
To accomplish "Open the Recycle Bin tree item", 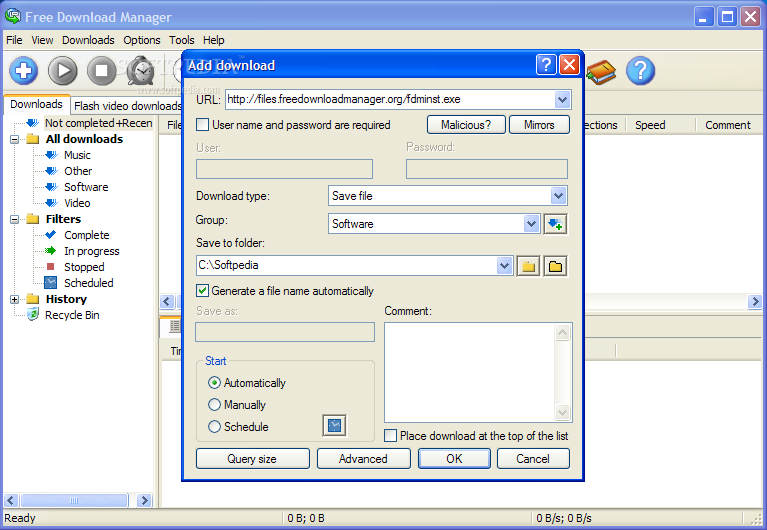I will (72, 315).
